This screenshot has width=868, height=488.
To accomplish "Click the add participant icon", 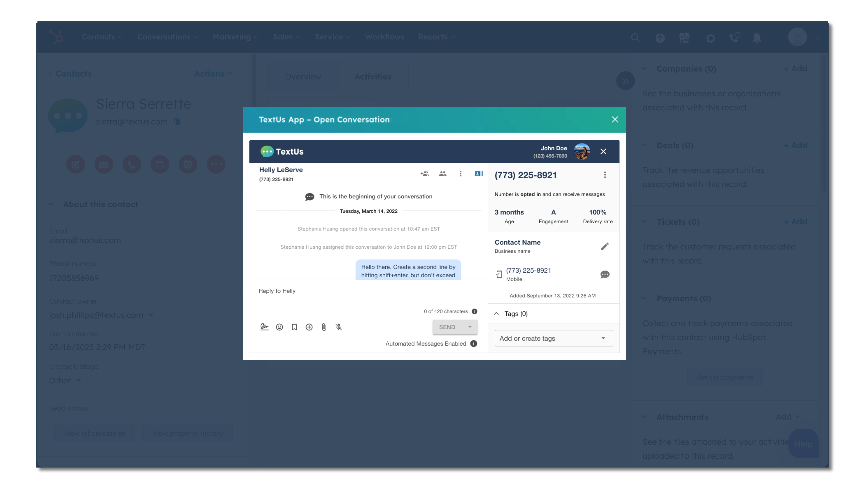I will (x=424, y=174).
